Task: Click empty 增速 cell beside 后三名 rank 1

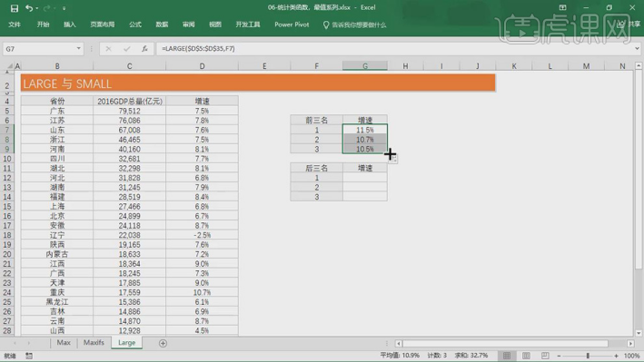Action: (x=365, y=178)
